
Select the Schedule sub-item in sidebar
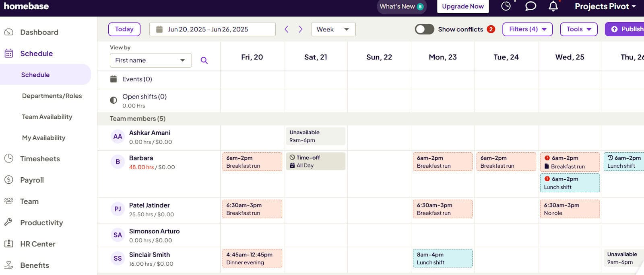click(x=45, y=74)
